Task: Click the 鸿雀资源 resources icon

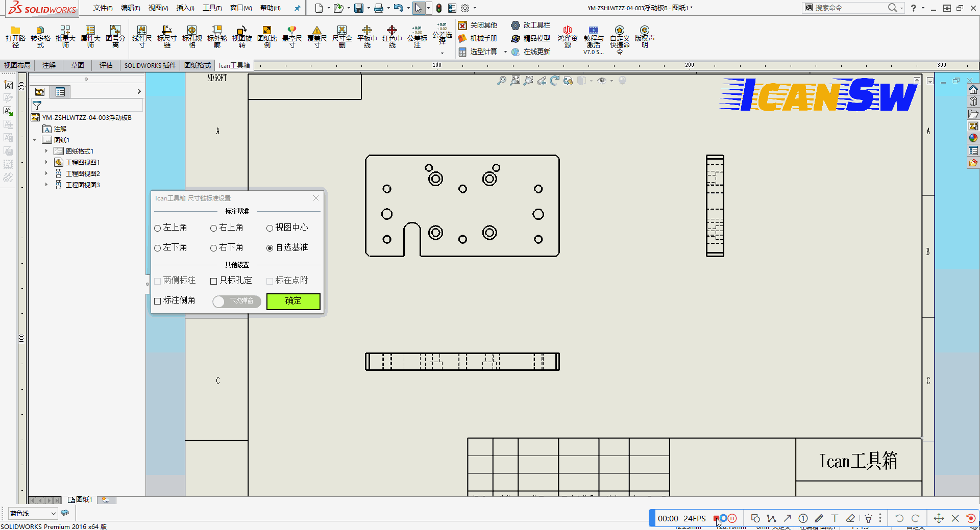Action: pos(568,37)
